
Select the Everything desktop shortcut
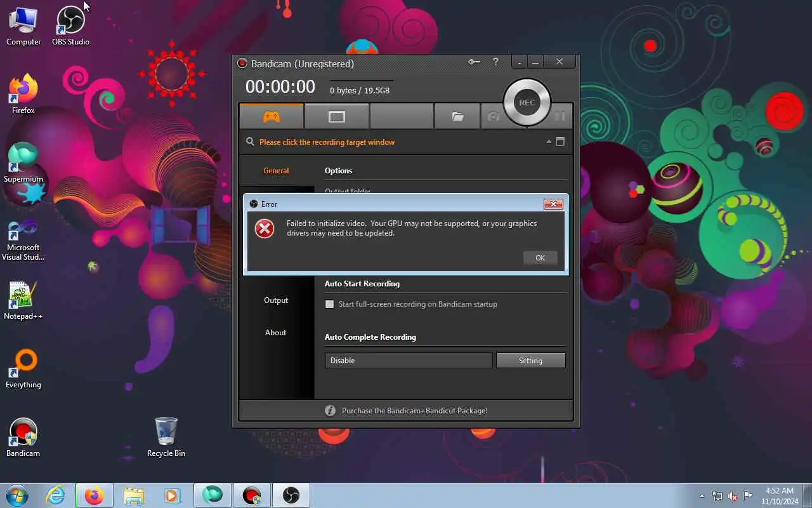coord(23,370)
